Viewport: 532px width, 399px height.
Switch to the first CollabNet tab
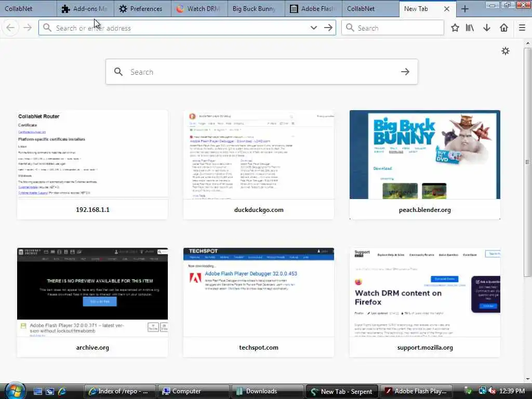click(28, 9)
